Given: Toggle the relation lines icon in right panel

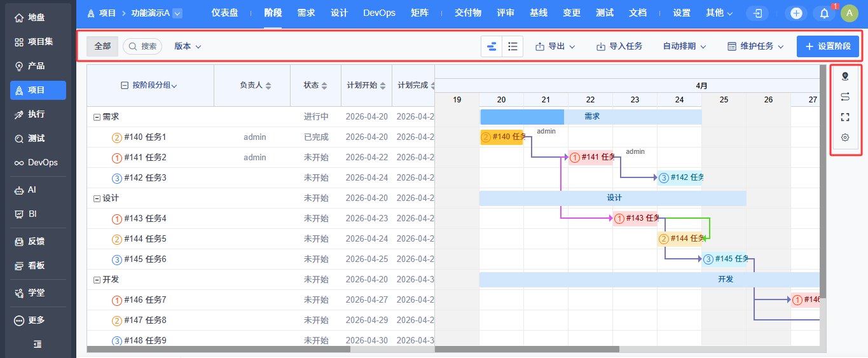Looking at the screenshot, I should pos(845,97).
